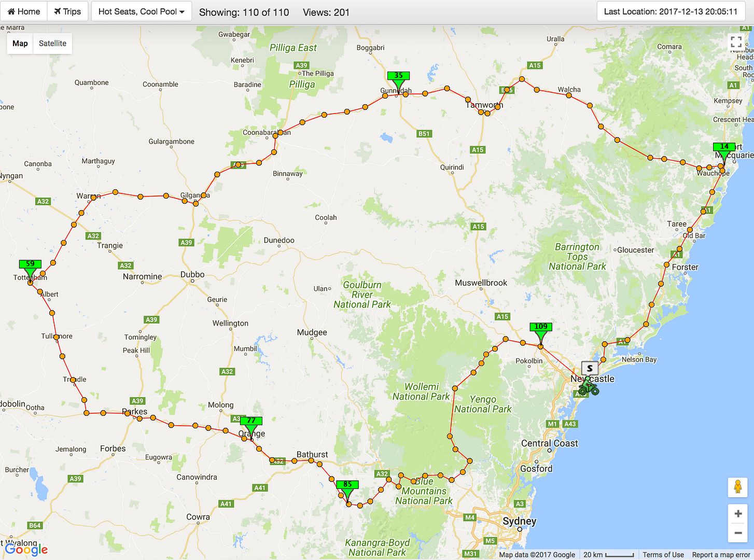Click Report a map error link
Image resolution: width=754 pixels, height=560 pixels.
pos(721,555)
